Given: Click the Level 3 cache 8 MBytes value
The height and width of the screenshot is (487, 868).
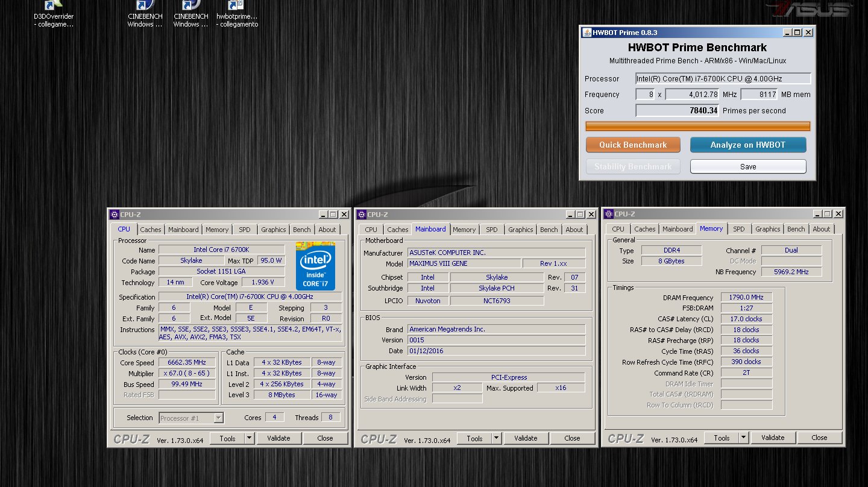Looking at the screenshot, I should pyautogui.click(x=281, y=395).
